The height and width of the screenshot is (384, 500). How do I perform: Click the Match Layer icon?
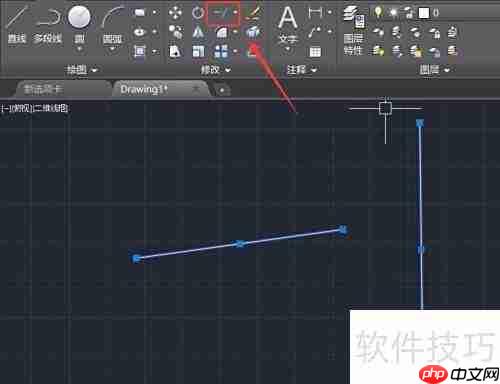[x=452, y=51]
